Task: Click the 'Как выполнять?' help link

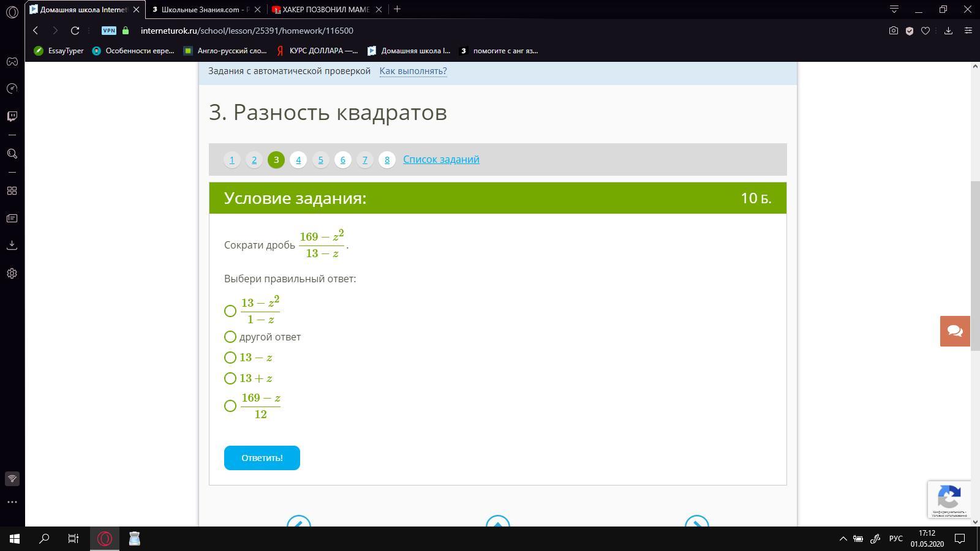Action: [x=413, y=71]
